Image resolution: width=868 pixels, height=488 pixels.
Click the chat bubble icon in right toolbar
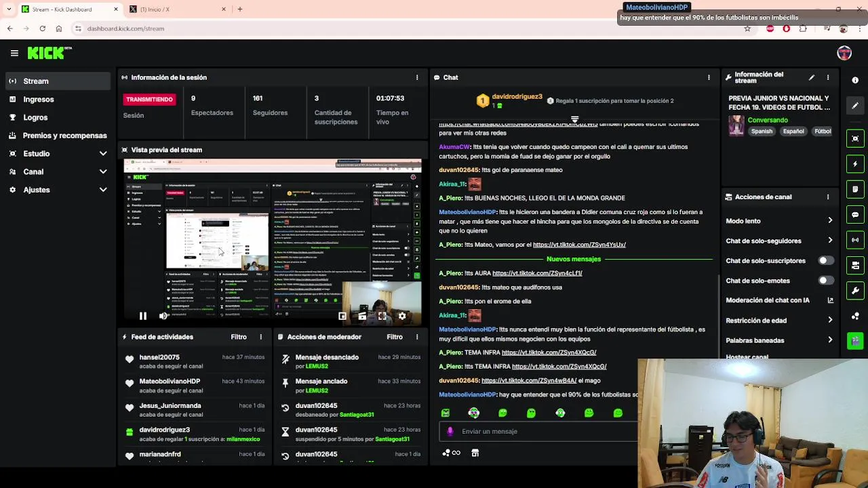point(855,215)
